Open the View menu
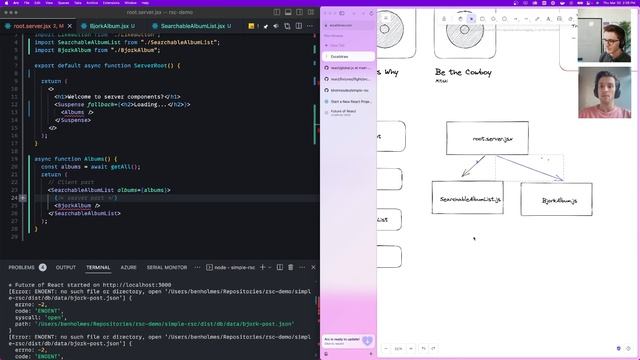 tap(49, 2)
